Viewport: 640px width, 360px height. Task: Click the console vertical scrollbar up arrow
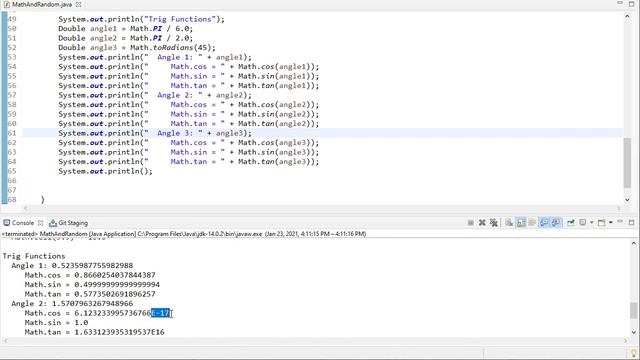tap(633, 243)
